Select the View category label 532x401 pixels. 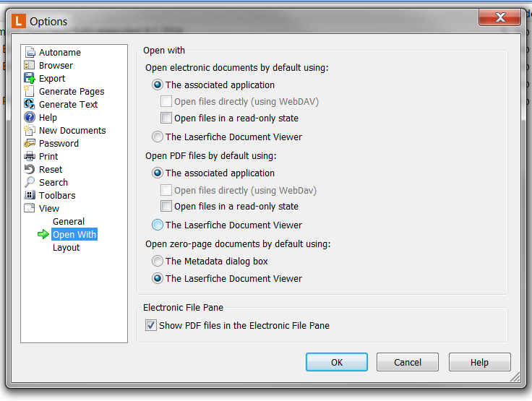click(49, 208)
